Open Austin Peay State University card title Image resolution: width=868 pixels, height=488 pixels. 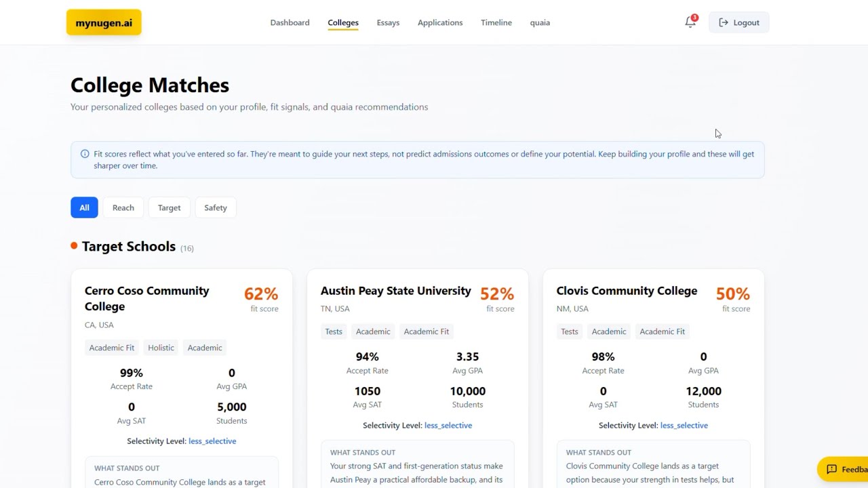(x=396, y=291)
